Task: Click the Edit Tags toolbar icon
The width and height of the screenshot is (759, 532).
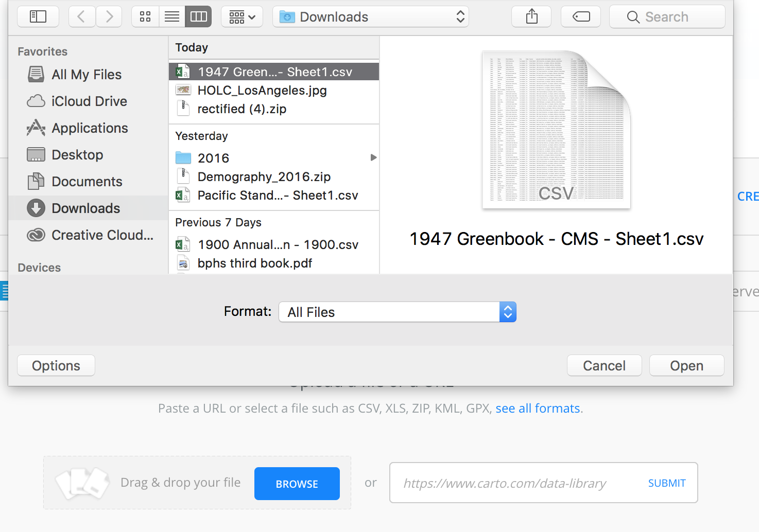Action: 581,16
